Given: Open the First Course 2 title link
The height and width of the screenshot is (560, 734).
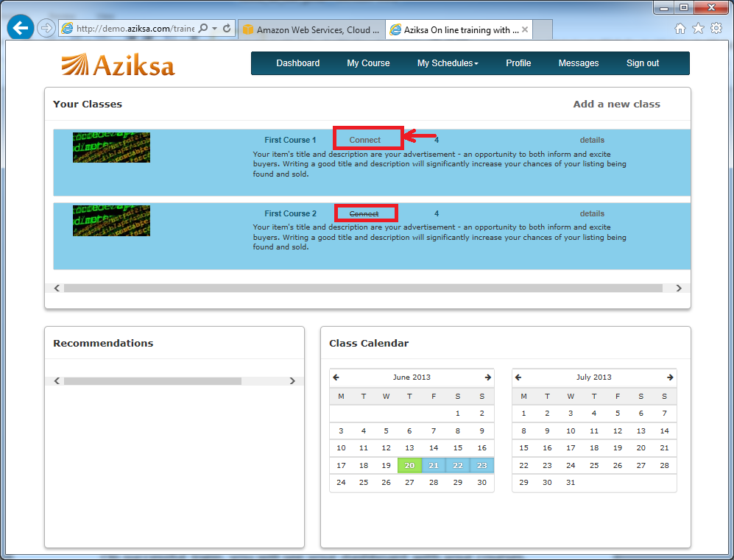Looking at the screenshot, I should click(290, 213).
